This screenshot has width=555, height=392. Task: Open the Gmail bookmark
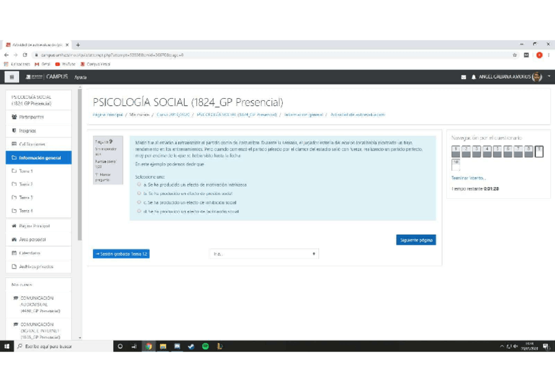click(43, 64)
